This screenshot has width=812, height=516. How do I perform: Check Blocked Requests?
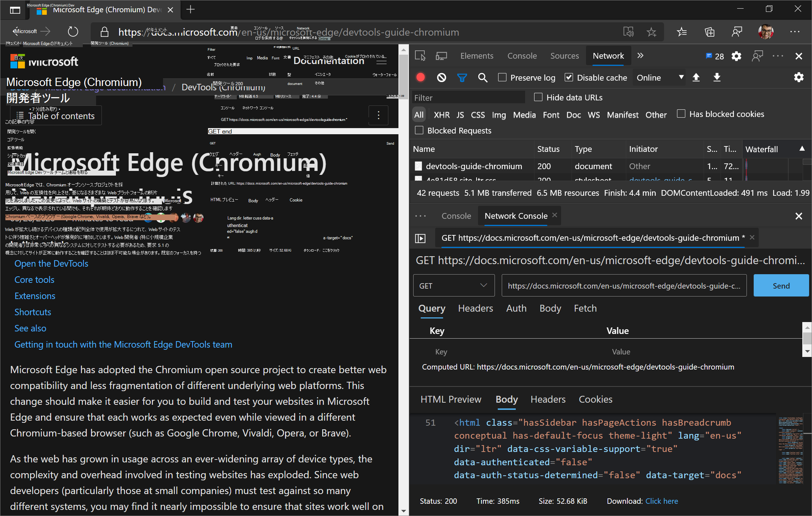pos(419,130)
